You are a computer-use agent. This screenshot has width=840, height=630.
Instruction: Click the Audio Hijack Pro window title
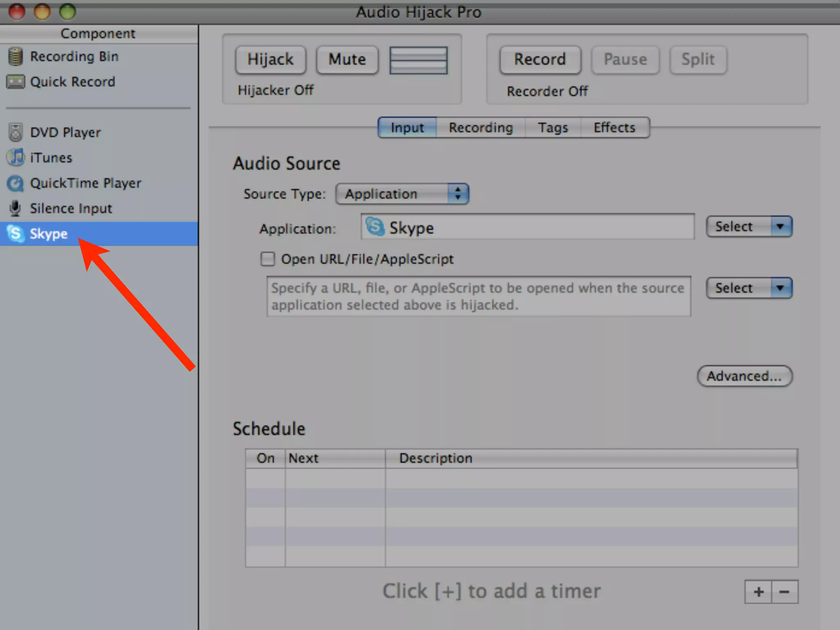418,12
